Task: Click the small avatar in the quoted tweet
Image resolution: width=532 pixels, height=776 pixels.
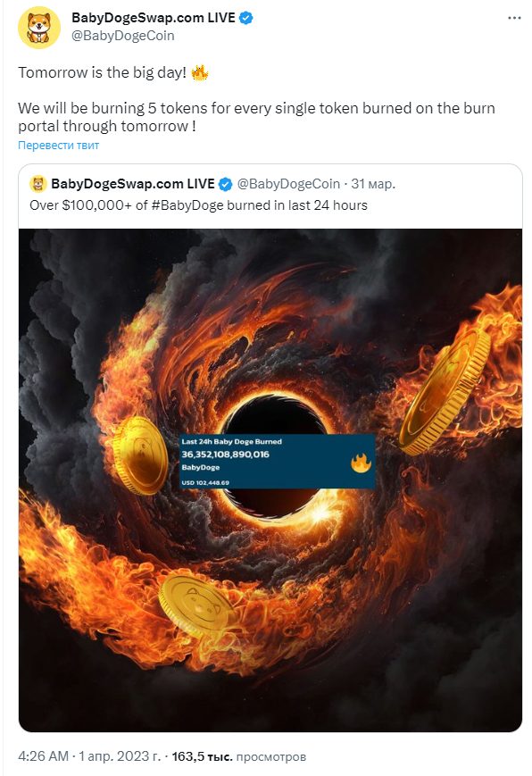Action: [38, 184]
